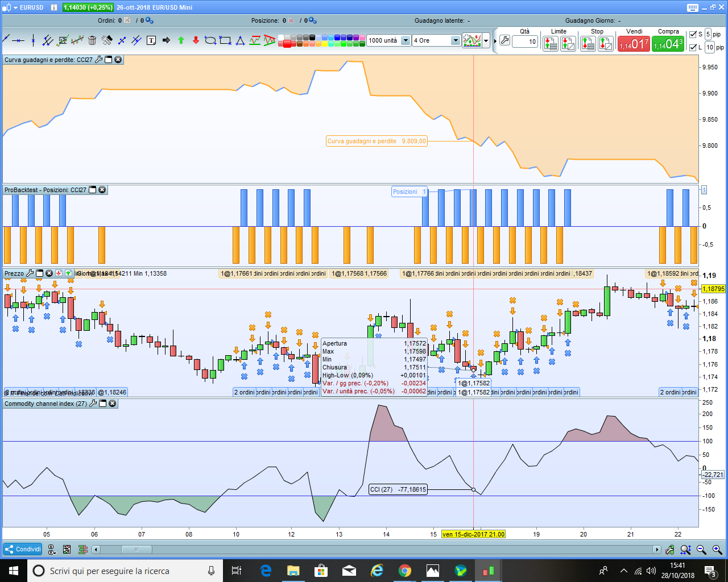Image resolution: width=728 pixels, height=582 pixels.
Task: Pick the red color swatch
Action: pos(287,44)
